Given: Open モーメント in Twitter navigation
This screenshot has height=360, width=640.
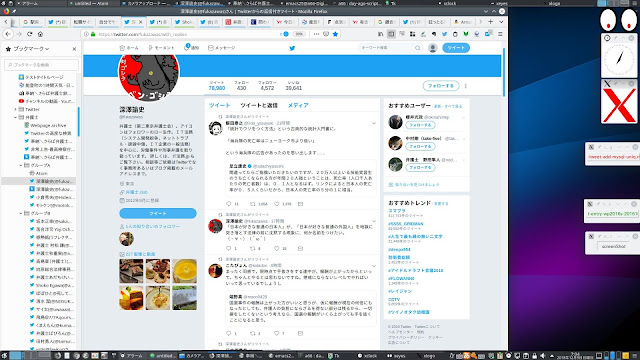Looking at the screenshot, I should coord(162,48).
